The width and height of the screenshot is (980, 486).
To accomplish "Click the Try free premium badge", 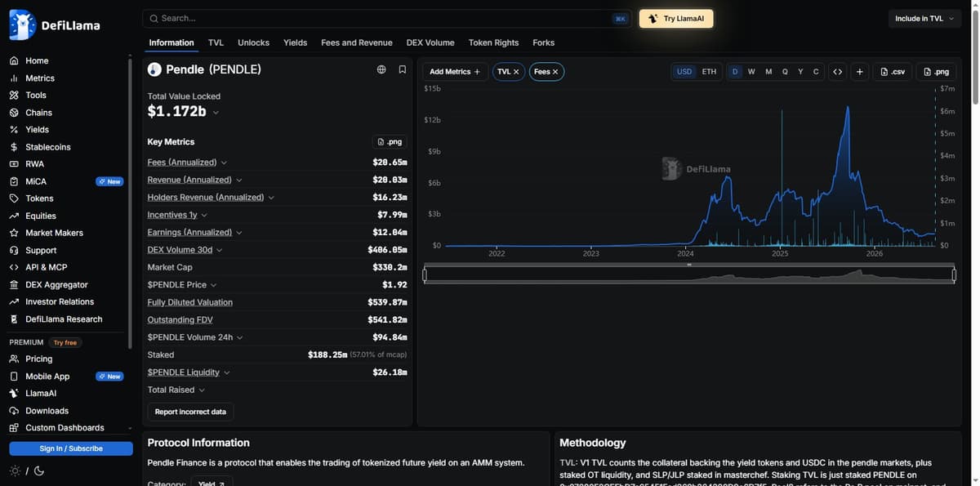I will click(x=65, y=342).
